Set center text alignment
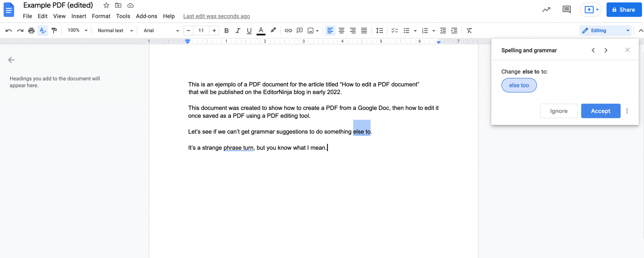The width and height of the screenshot is (644, 258). click(341, 30)
